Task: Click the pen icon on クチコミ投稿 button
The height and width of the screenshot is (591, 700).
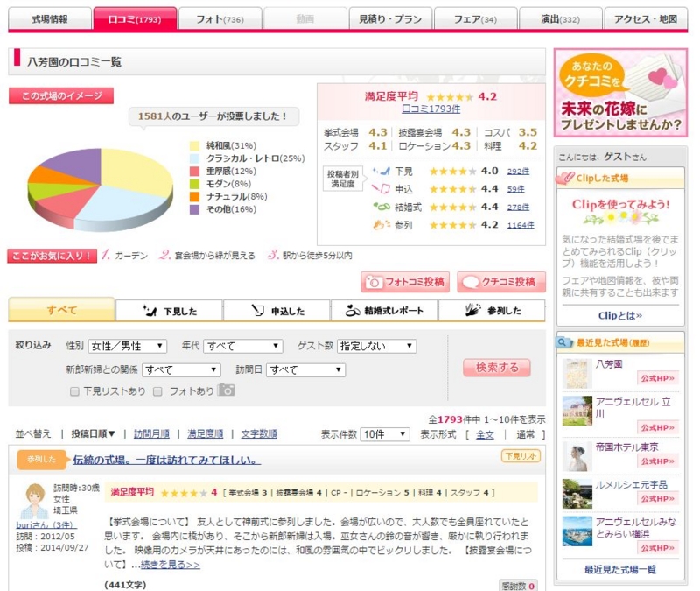Action: (472, 282)
